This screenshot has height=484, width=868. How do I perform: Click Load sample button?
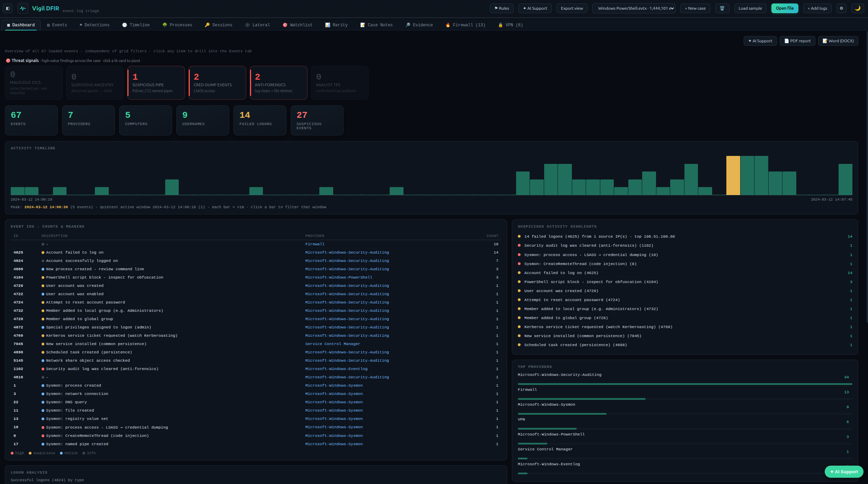pyautogui.click(x=750, y=8)
